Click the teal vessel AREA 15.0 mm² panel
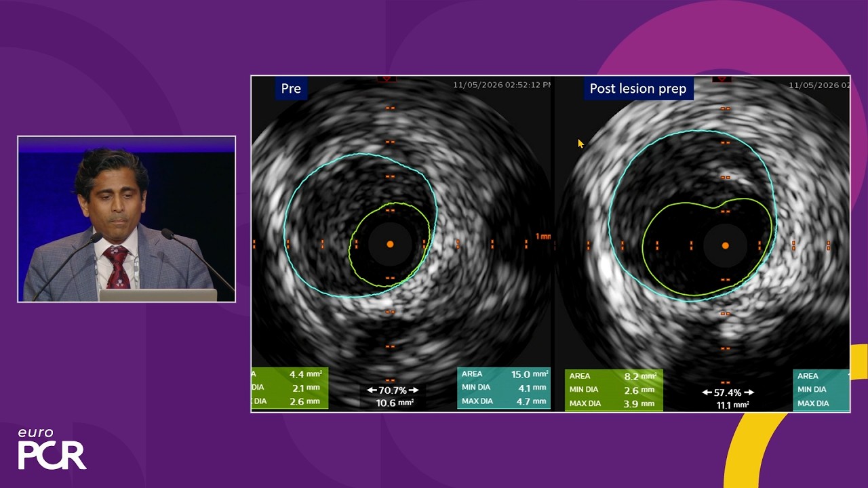868x488 pixels. [x=504, y=388]
